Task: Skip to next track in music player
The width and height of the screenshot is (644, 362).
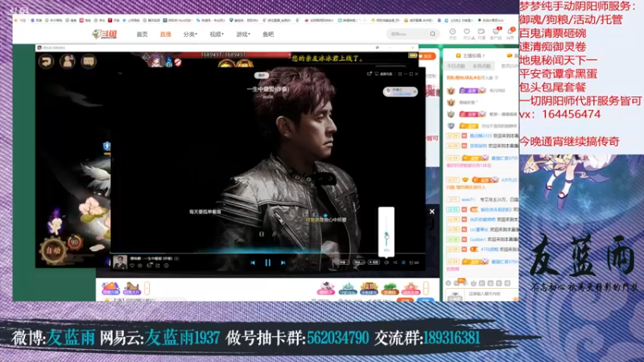Action: [x=283, y=263]
